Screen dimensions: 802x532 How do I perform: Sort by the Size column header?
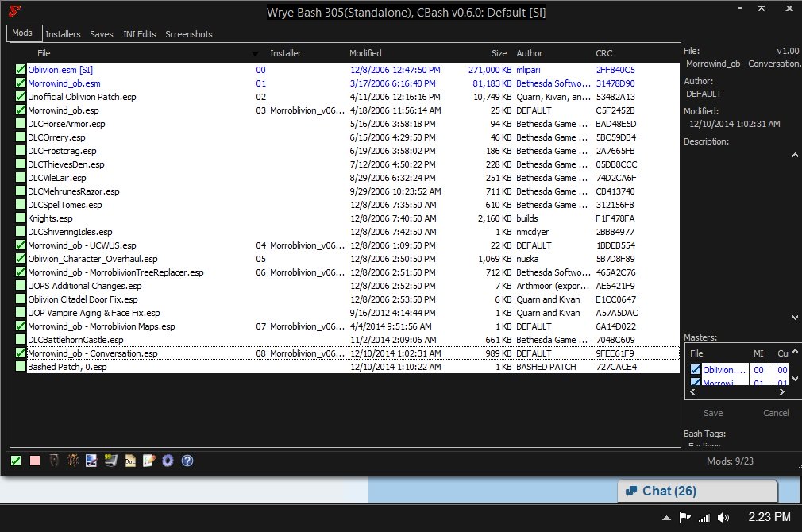pos(499,53)
